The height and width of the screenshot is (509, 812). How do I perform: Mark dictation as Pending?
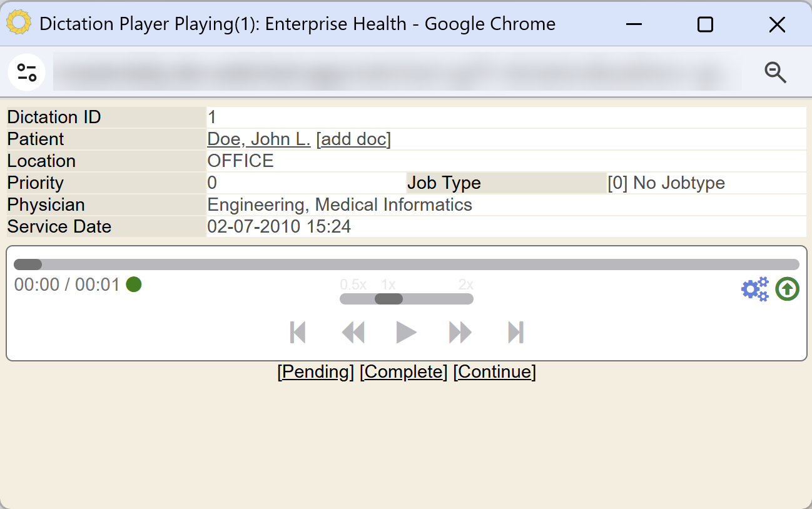[x=316, y=372]
